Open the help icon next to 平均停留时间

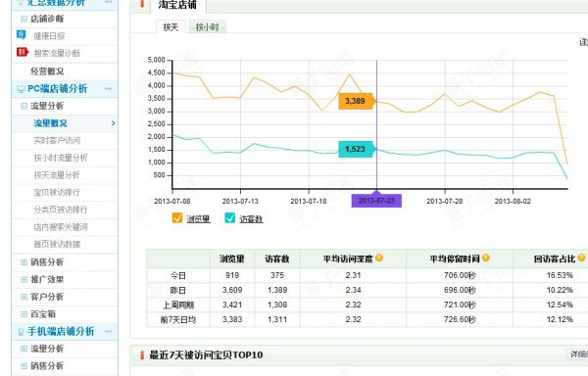click(x=486, y=258)
